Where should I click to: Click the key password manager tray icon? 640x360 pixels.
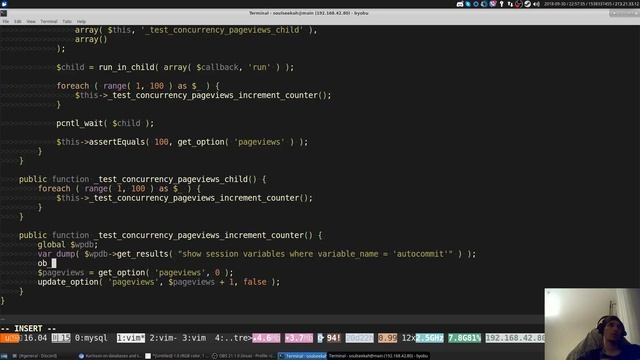point(502,4)
